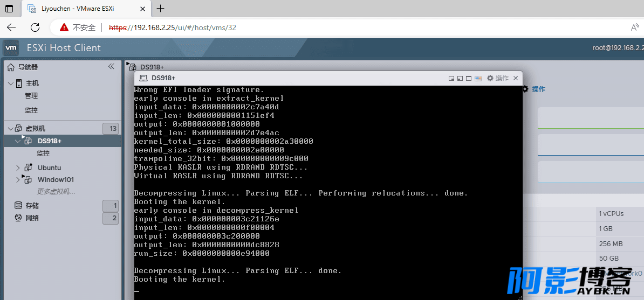Click the 50 GB disk value
Screen dimensions: 644x300
tap(609, 259)
